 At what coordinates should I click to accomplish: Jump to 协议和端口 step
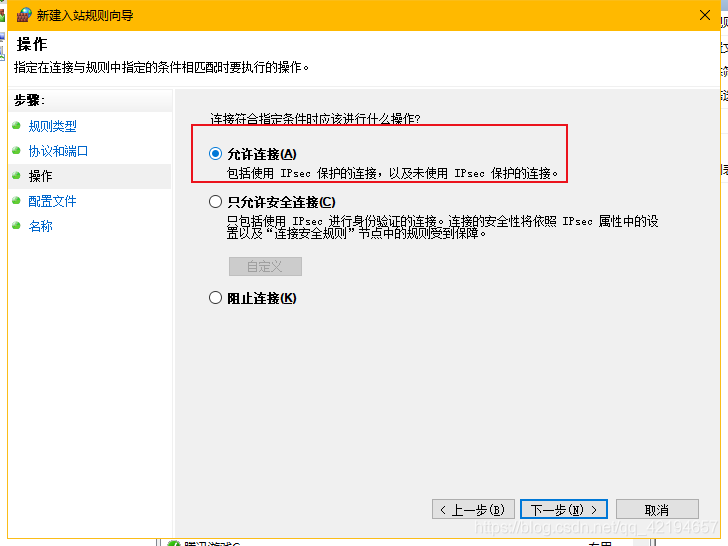click(x=58, y=151)
